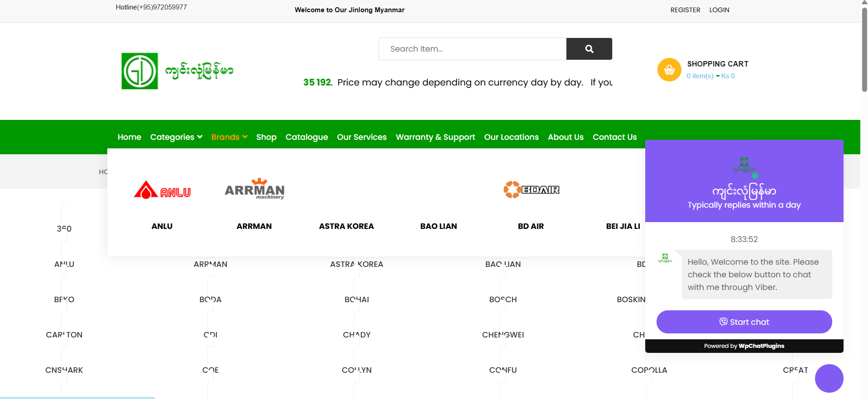Open Our Locations menu item
Screen dimensions: 868x399
(511, 137)
